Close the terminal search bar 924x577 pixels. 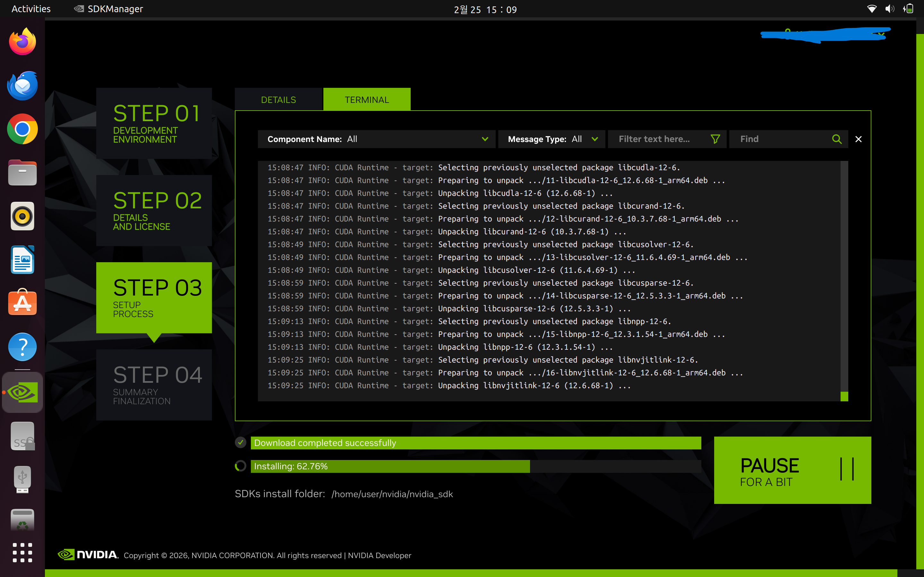tap(858, 139)
